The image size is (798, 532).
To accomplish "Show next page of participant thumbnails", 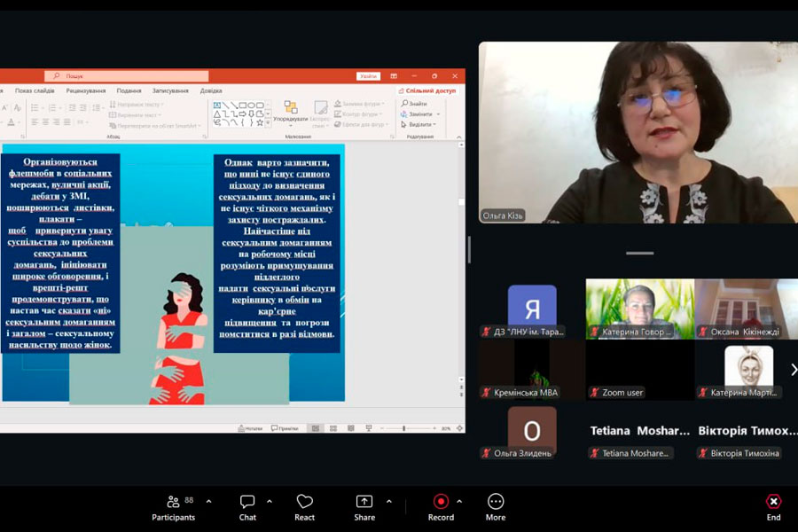I will pos(794,370).
